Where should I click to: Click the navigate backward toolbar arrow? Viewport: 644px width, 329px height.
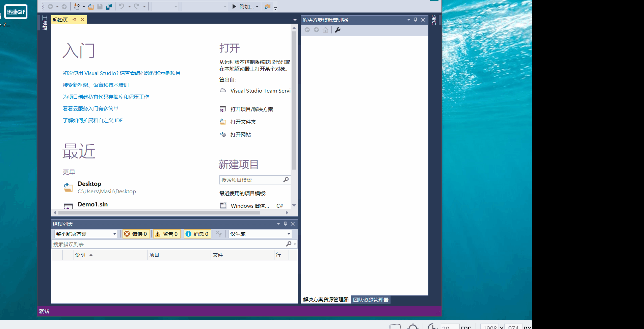pyautogui.click(x=50, y=6)
